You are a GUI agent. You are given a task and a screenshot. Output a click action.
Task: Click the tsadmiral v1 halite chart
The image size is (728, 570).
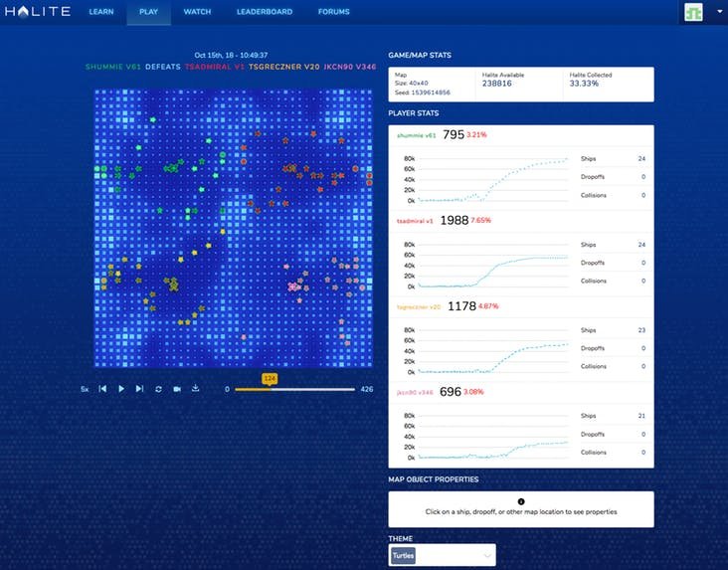[486, 266]
